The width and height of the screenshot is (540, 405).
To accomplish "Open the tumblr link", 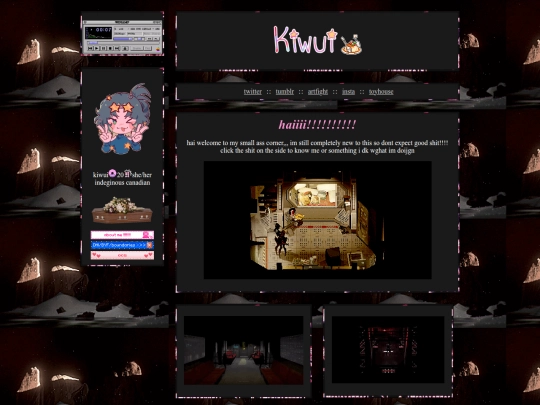I will 284,92.
